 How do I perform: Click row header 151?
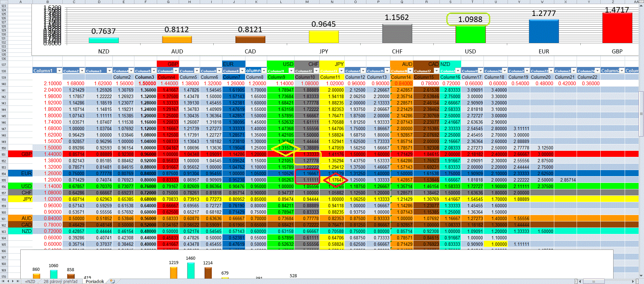click(4, 154)
